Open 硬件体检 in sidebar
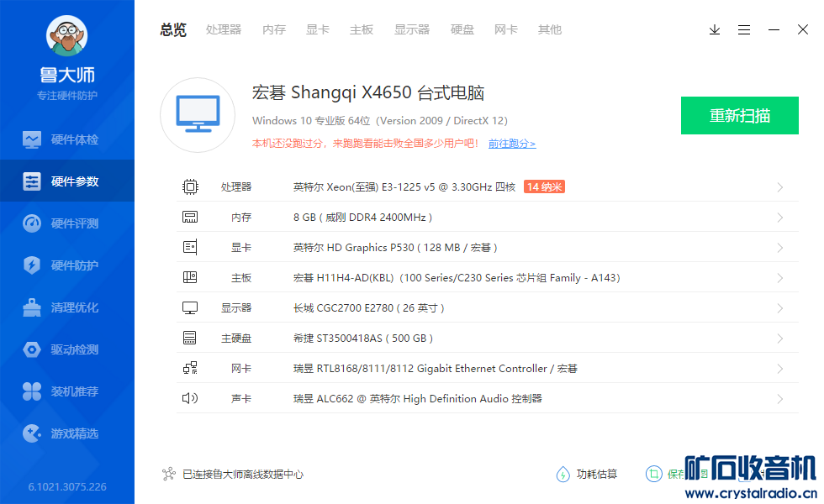Image resolution: width=824 pixels, height=504 pixels. [67, 139]
